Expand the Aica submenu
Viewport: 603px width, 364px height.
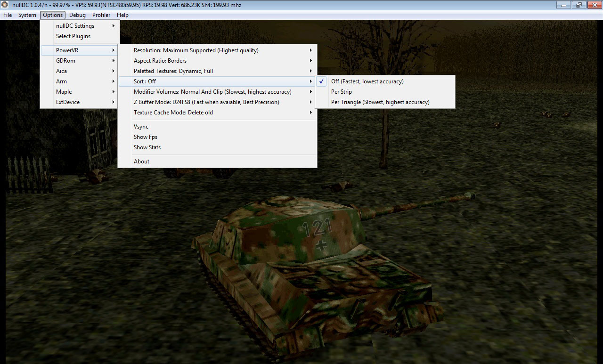[x=79, y=71]
